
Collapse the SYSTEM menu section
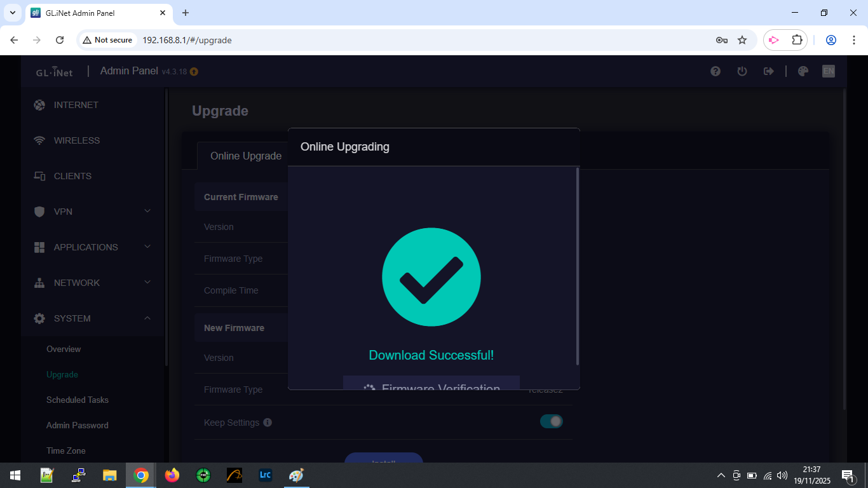click(x=147, y=318)
